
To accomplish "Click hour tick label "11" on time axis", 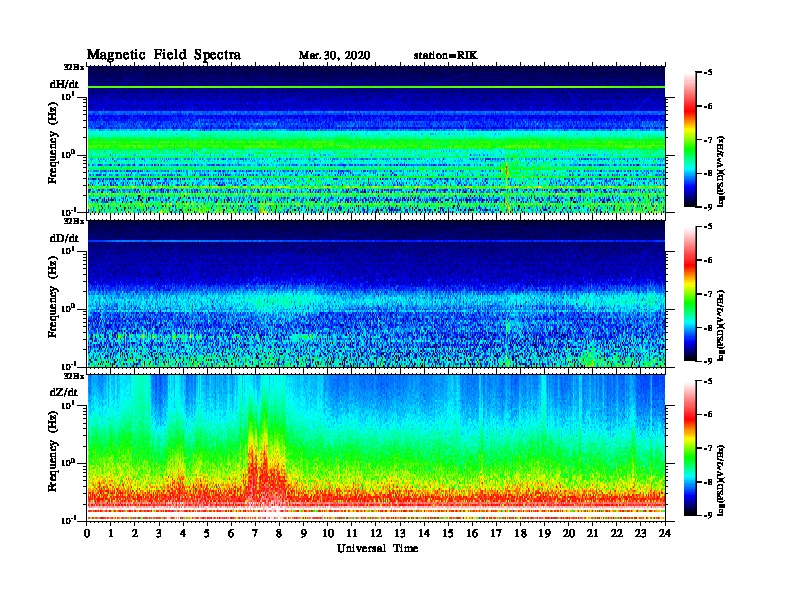I will (352, 534).
